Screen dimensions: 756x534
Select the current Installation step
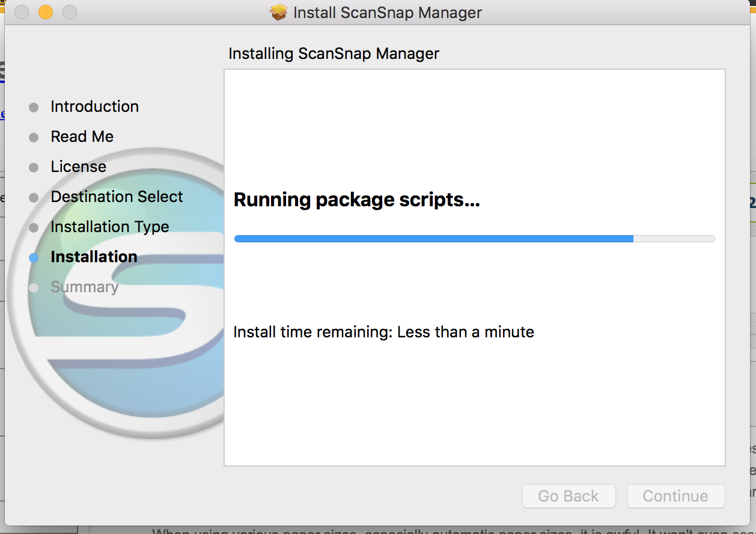pos(94,257)
